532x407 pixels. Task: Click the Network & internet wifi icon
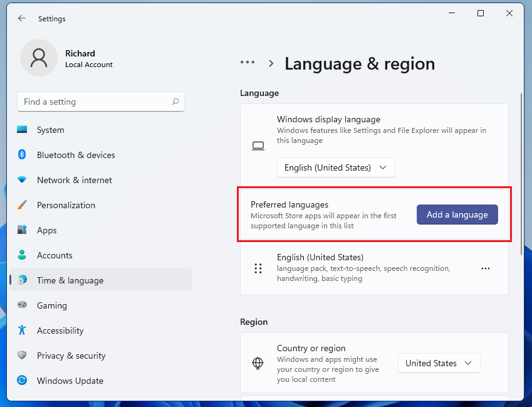[23, 180]
